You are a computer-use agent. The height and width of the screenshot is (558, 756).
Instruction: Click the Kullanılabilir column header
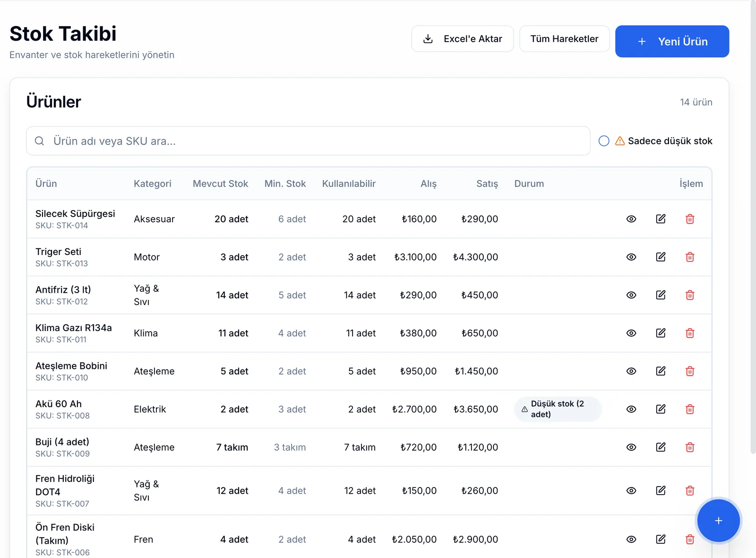(349, 183)
